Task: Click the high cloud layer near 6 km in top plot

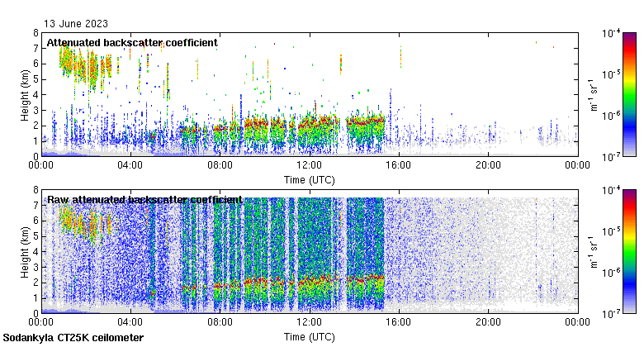Action: coord(84,66)
